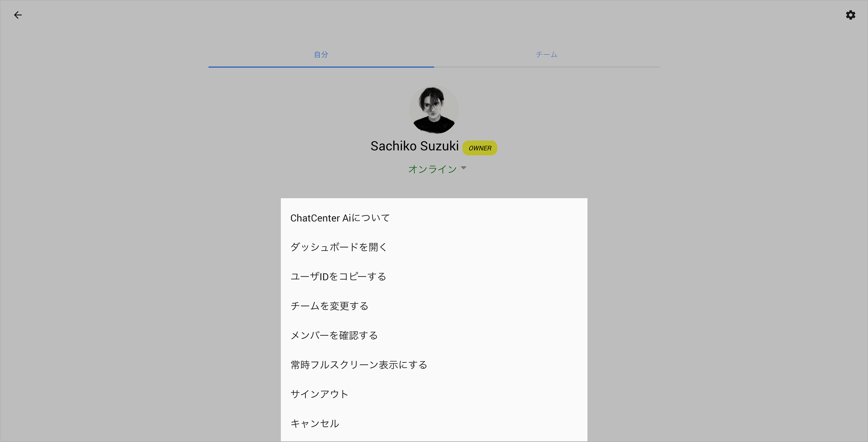Image resolution: width=868 pixels, height=442 pixels.
Task: Click the OWNER badge
Action: tap(479, 148)
